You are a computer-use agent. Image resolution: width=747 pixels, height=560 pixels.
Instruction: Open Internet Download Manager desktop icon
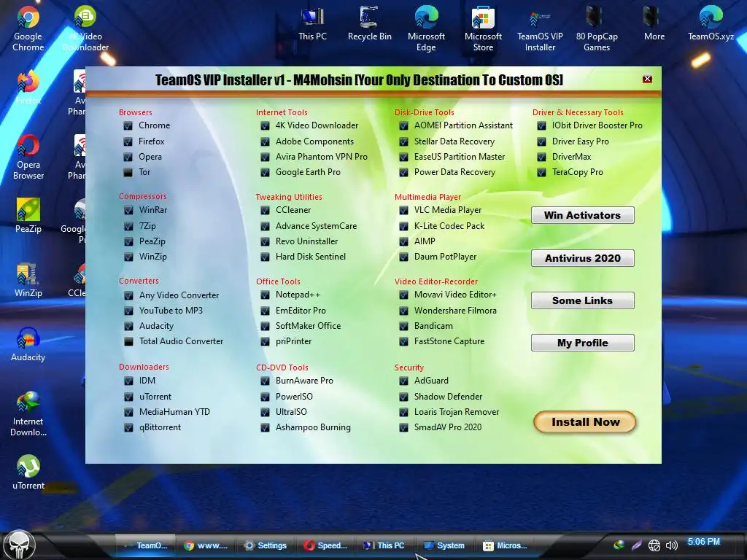(28, 414)
